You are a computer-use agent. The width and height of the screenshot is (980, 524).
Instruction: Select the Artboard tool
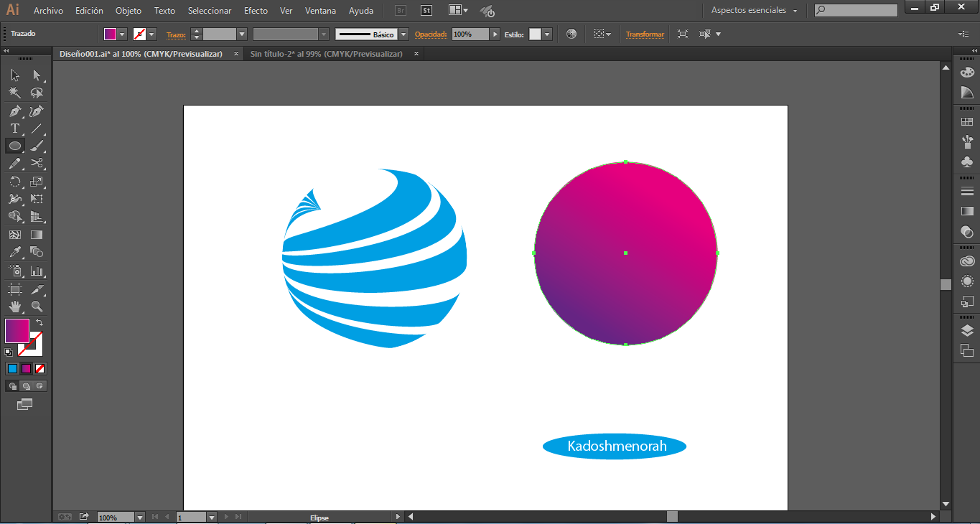coord(15,289)
